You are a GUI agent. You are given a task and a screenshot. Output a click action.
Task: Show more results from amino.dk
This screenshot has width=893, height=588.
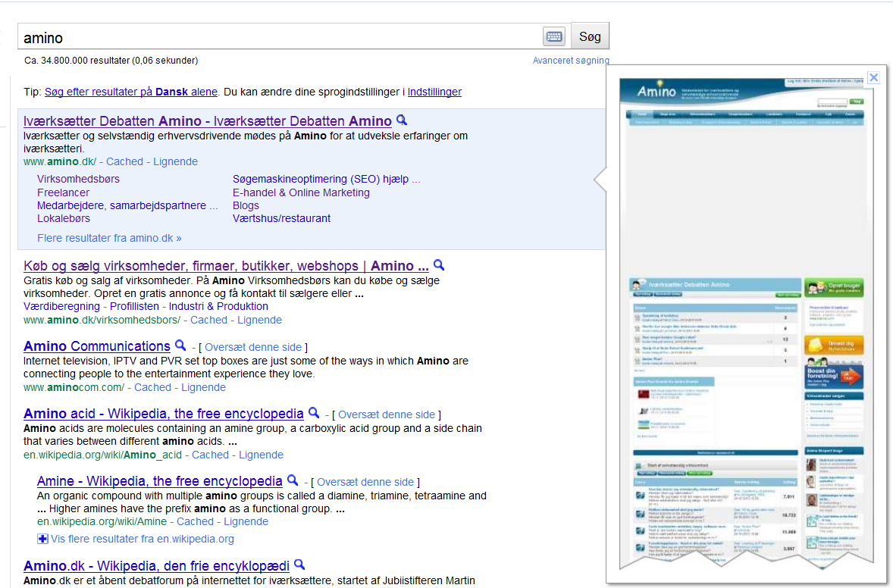coord(109,238)
